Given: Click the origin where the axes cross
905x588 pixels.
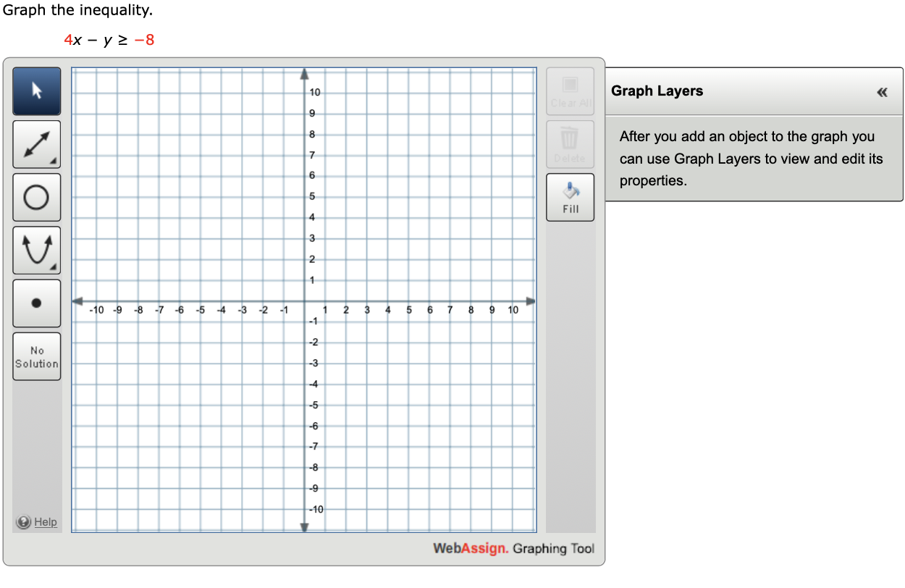Looking at the screenshot, I should tap(304, 301).
